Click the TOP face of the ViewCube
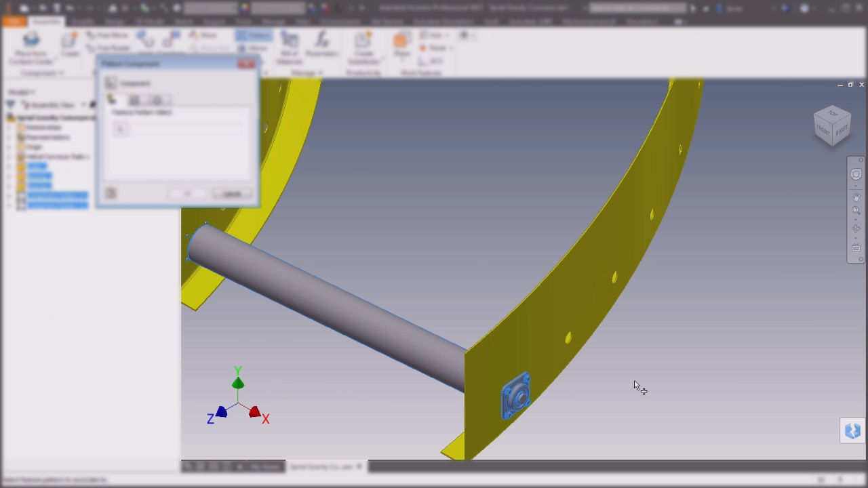This screenshot has height=488, width=868. pos(832,113)
